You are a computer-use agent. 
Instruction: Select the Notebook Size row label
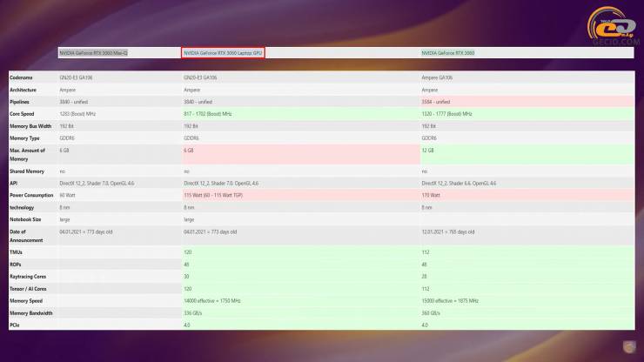tap(25, 219)
